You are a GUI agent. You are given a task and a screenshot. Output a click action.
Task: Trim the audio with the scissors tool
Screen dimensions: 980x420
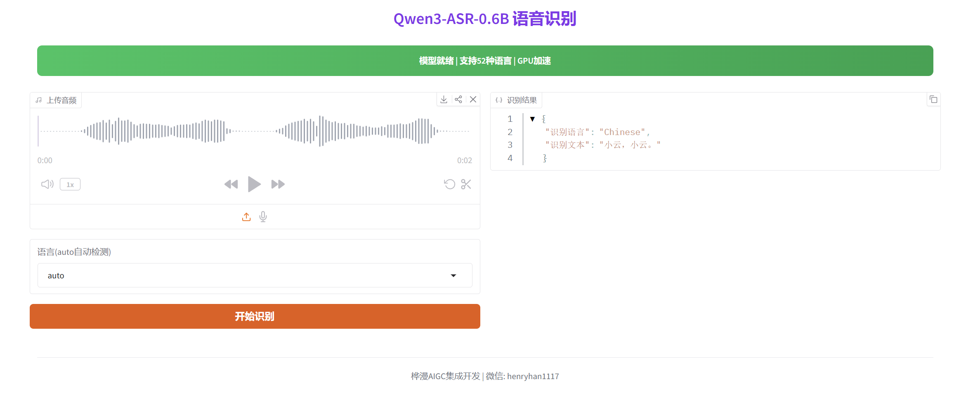coord(466,185)
